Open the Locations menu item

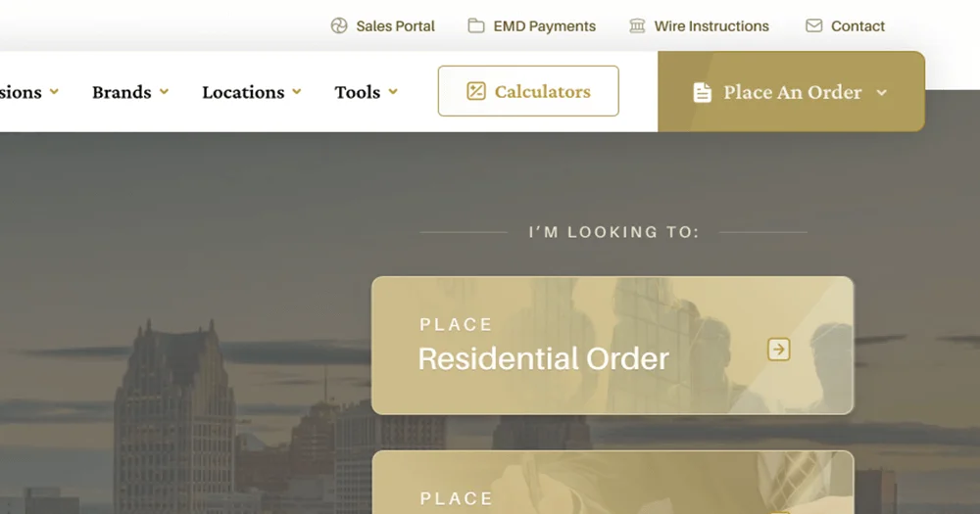pos(243,92)
